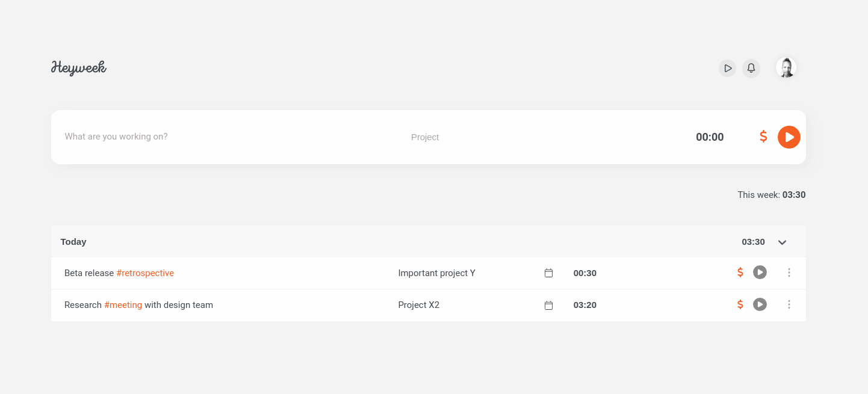
Task: Change project 'Important project Y'
Action: point(436,273)
